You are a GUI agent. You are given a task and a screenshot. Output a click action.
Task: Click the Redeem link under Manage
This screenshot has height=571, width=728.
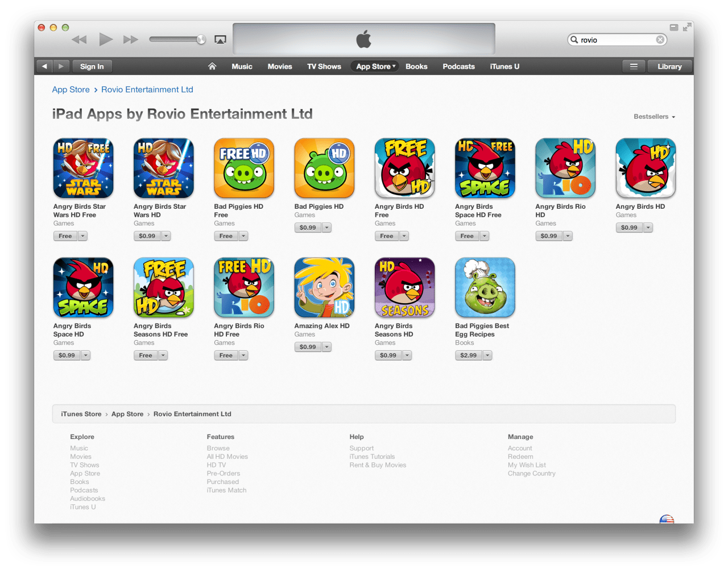[520, 457]
